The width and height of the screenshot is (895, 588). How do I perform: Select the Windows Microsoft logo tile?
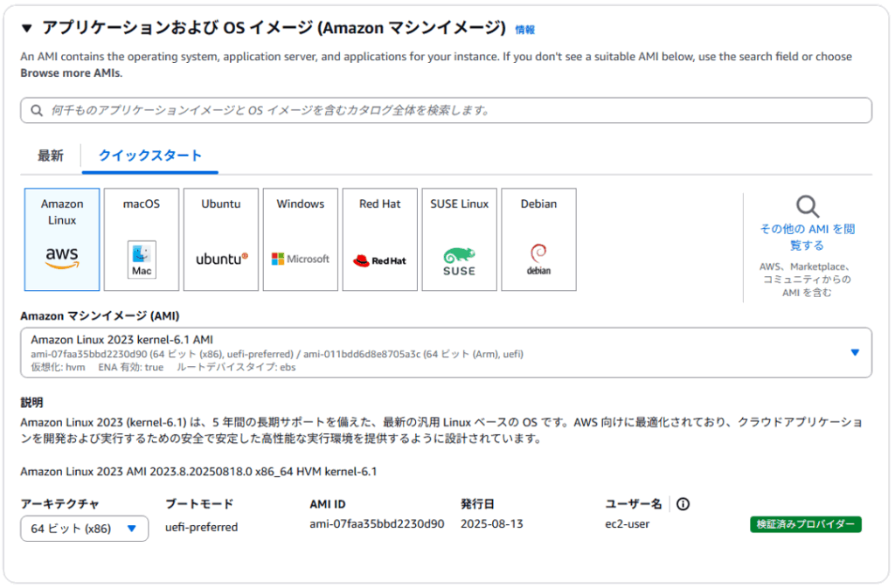pos(300,239)
